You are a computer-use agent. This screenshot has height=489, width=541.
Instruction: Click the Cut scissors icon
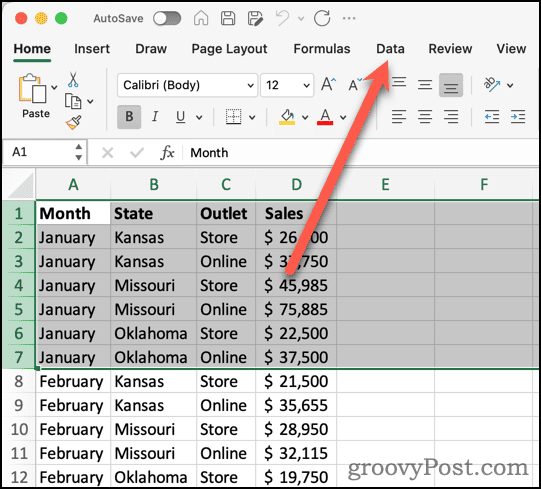pos(73,80)
